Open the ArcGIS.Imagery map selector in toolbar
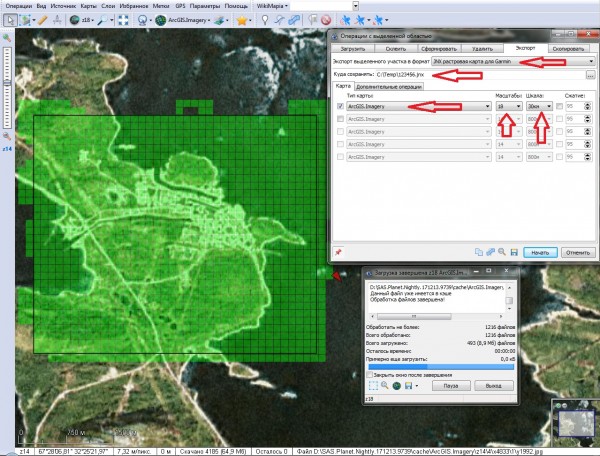600x456 pixels. pos(183,20)
